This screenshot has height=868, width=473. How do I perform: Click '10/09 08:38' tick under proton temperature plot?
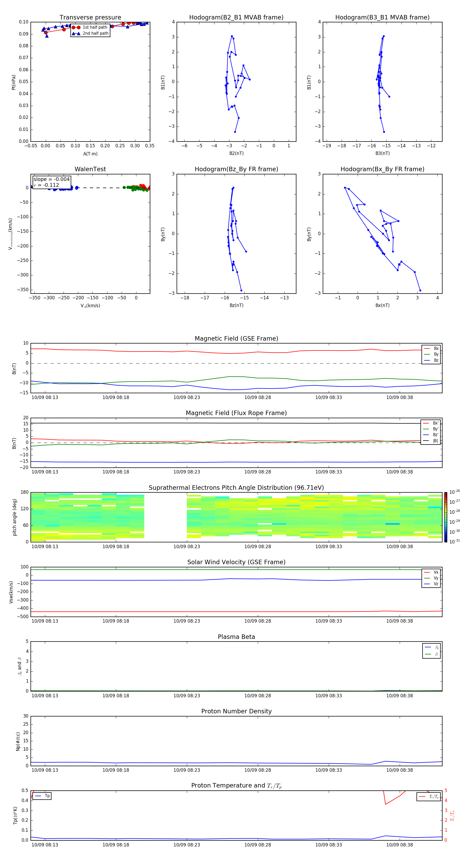399,845
